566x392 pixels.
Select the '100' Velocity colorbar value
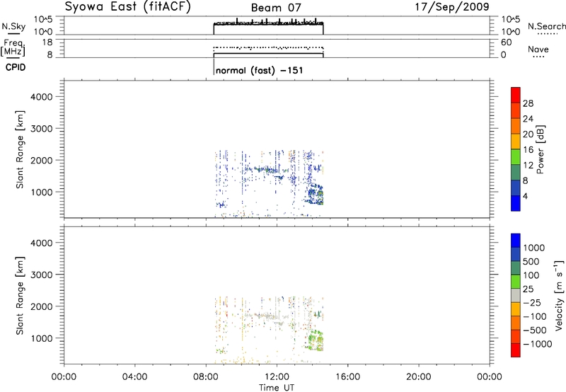point(531,275)
